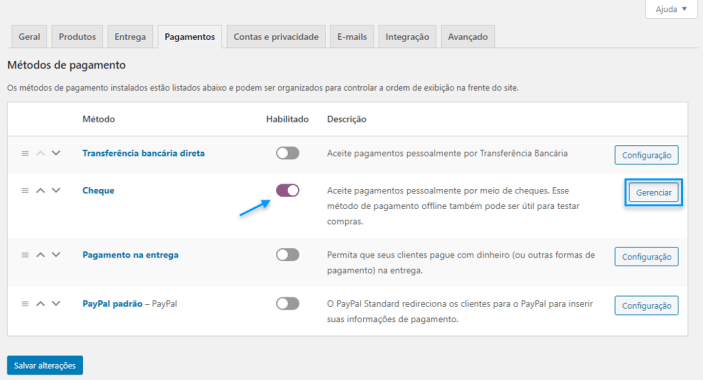The image size is (703, 380).
Task: Move PayPal padrão up arrow
Action: point(40,304)
